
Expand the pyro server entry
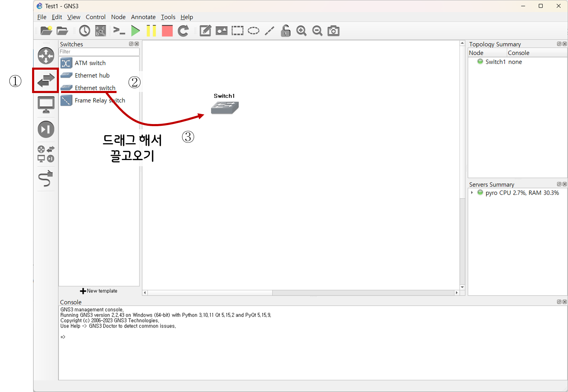[472, 193]
